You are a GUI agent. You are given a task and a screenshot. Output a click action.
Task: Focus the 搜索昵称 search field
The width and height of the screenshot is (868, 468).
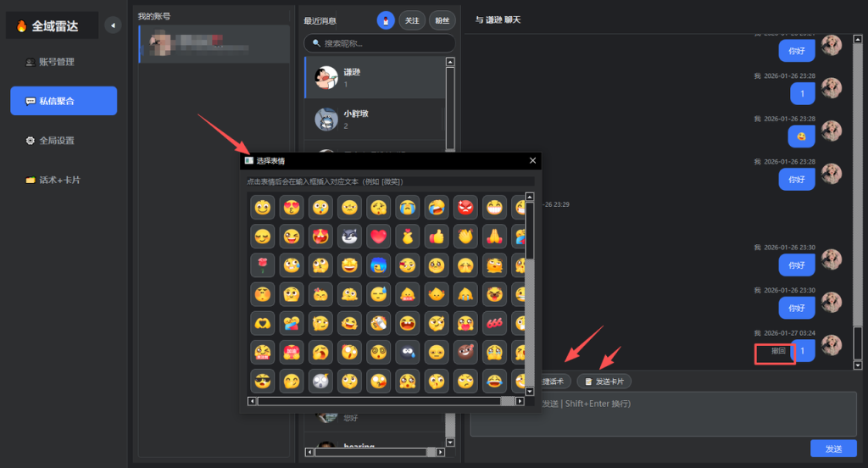pos(380,43)
